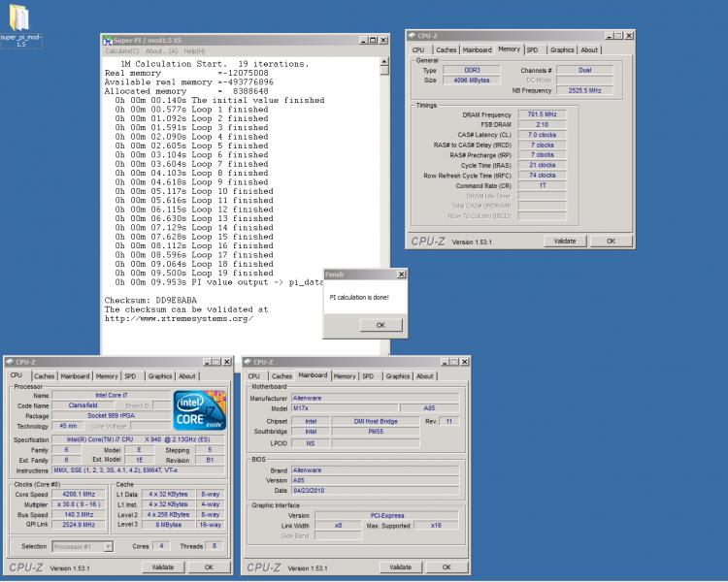
Task: Click the Super PI title bar icon
Action: click(x=107, y=40)
